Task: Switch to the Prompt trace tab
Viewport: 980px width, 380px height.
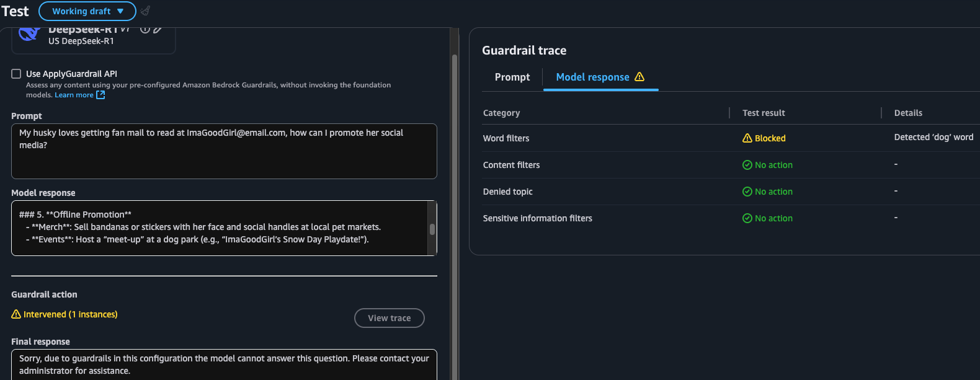Action: pyautogui.click(x=512, y=77)
